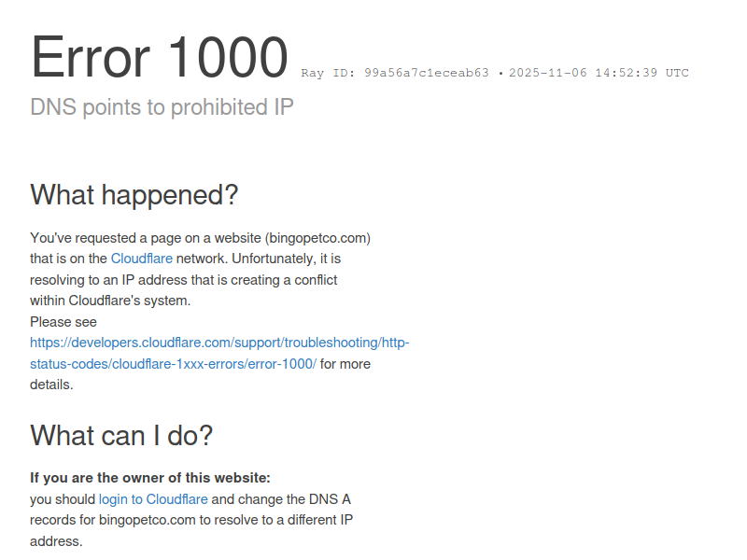Click the Ray ID value 99a56a7c1eceab63
The height and width of the screenshot is (560, 747).
(427, 73)
